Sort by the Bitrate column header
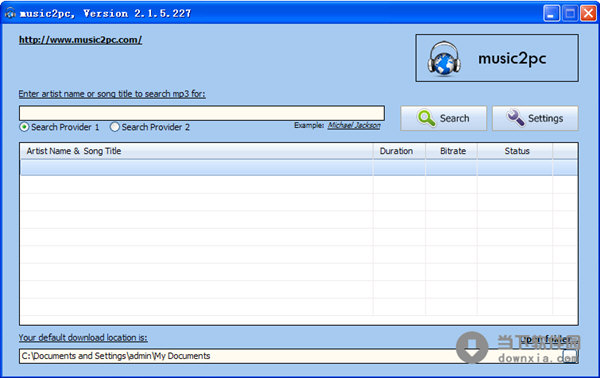 [x=451, y=151]
